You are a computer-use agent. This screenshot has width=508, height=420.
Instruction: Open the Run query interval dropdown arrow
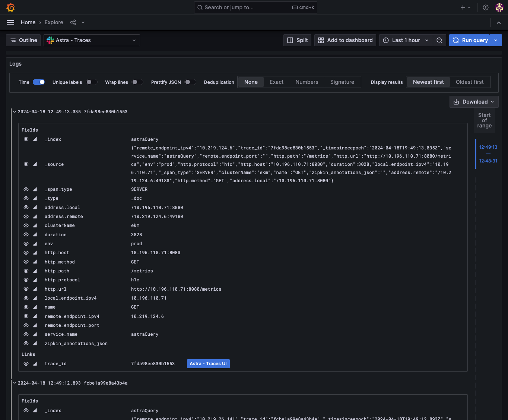point(496,40)
